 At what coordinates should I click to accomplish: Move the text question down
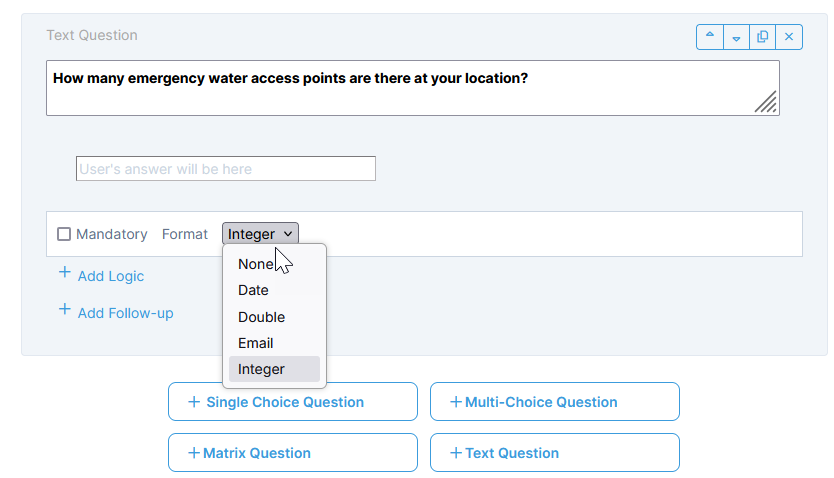(x=737, y=37)
